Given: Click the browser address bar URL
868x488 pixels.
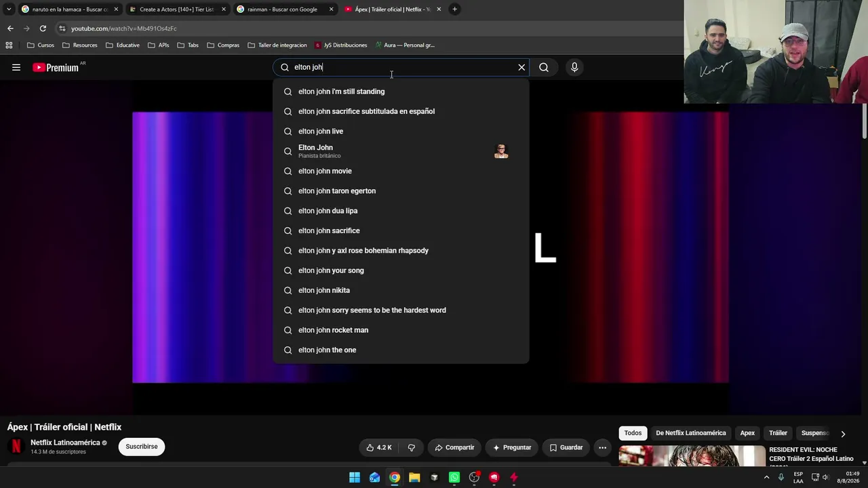Looking at the screenshot, I should click(124, 28).
